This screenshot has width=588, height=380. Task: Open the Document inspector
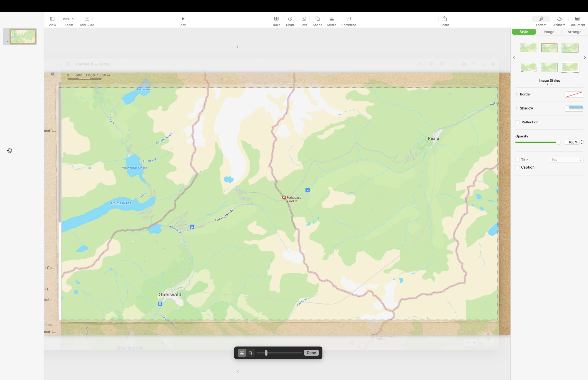(577, 19)
